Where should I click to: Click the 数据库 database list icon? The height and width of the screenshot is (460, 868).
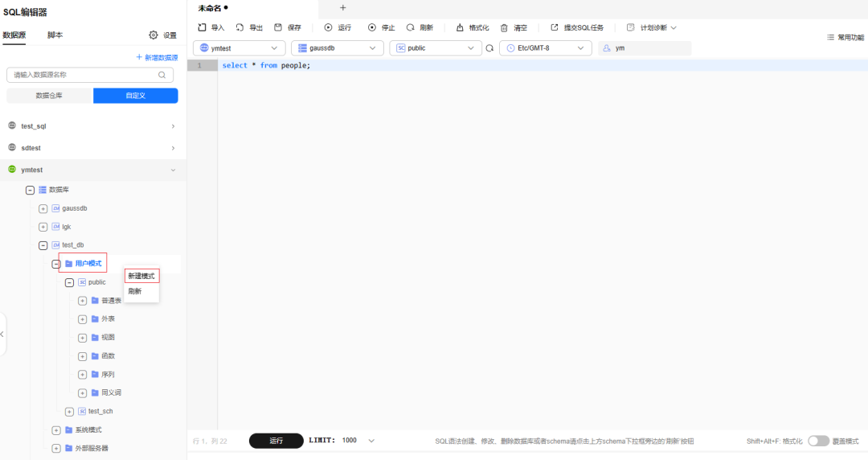click(x=43, y=190)
